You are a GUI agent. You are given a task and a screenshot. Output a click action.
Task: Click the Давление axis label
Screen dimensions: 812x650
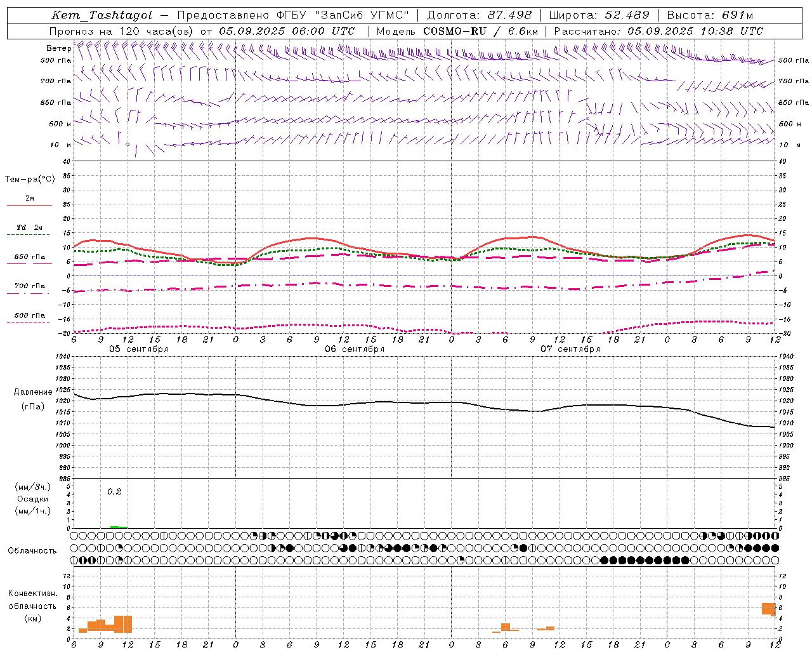(32, 392)
